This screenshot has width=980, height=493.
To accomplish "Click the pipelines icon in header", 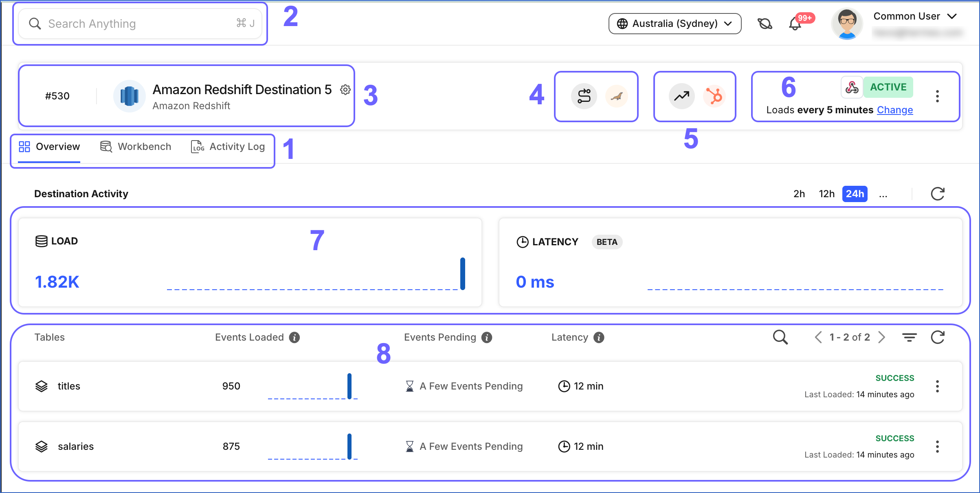I will pyautogui.click(x=584, y=96).
